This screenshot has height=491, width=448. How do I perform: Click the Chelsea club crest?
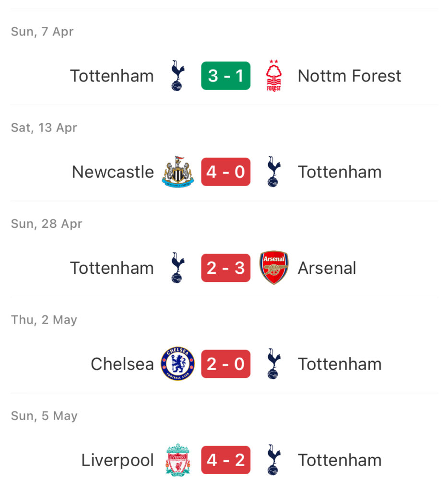tap(177, 364)
